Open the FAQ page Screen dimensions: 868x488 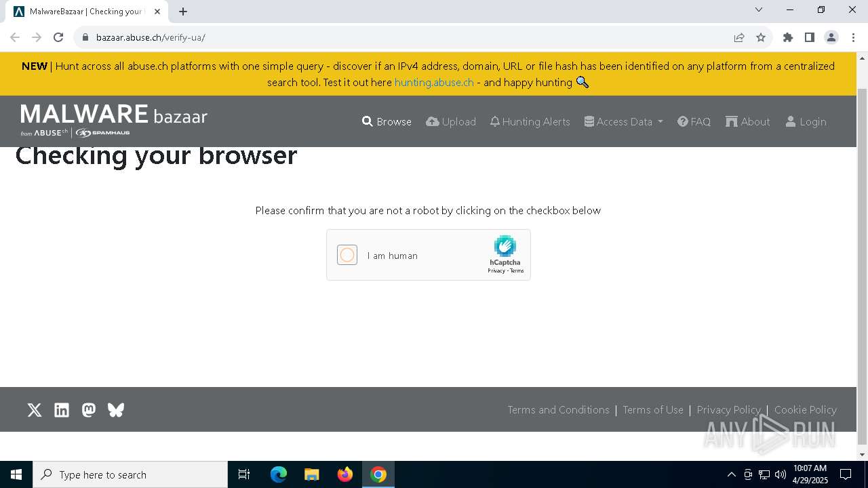pos(694,121)
